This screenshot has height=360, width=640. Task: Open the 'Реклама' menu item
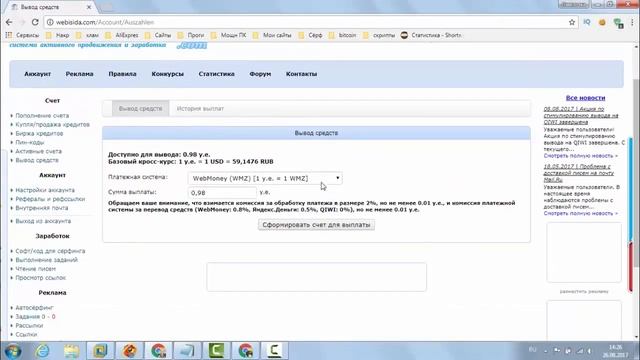[x=80, y=74]
